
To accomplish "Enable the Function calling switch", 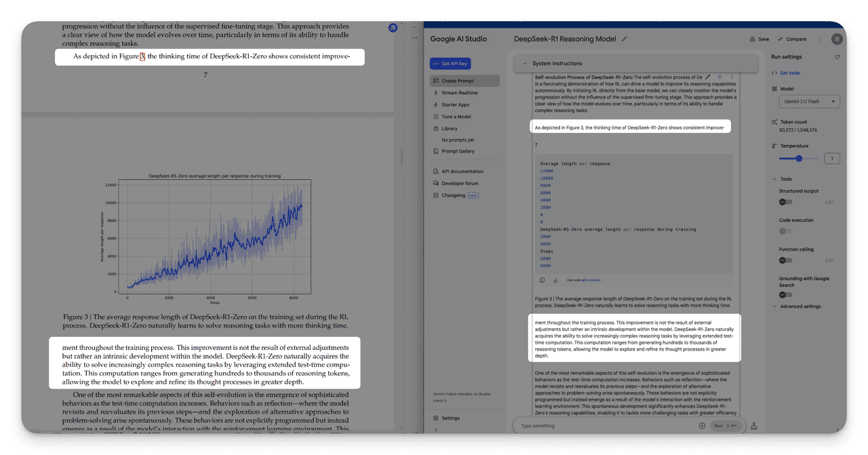I will click(785, 260).
